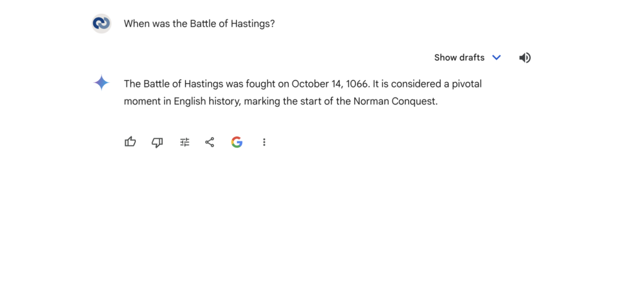Click the prompt about Battle of Hastings

(199, 24)
